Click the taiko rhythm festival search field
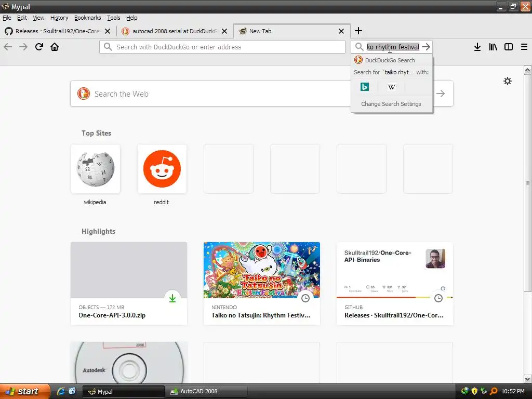Viewport: 532px width, 399px height. pyautogui.click(x=393, y=47)
